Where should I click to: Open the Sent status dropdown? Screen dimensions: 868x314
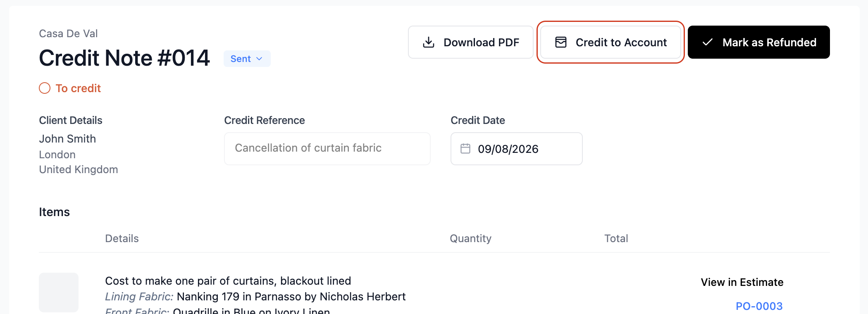coord(247,59)
